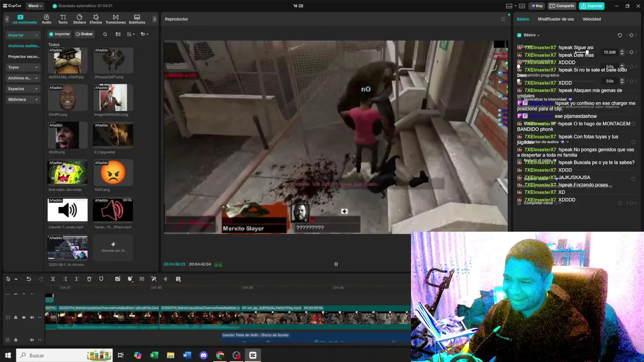Open the Menú dropdown
The width and height of the screenshot is (644, 362).
tap(35, 6)
